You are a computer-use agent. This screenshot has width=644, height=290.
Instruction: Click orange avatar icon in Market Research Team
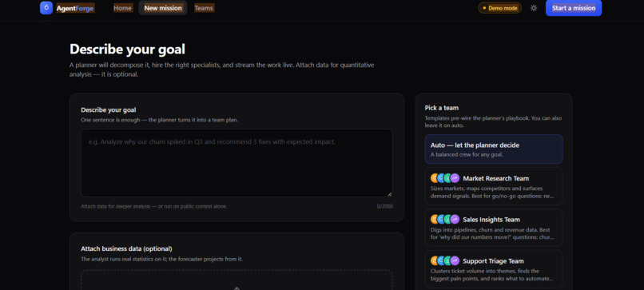435,178
